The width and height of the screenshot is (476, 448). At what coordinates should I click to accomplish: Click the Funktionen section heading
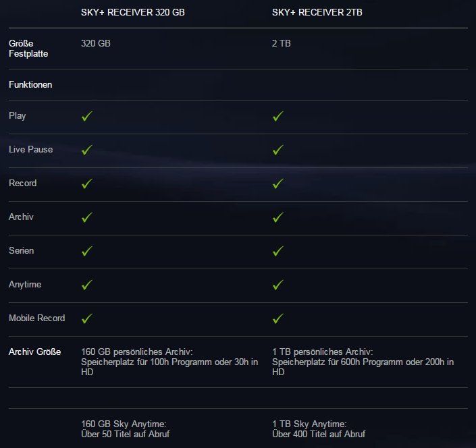coord(30,84)
